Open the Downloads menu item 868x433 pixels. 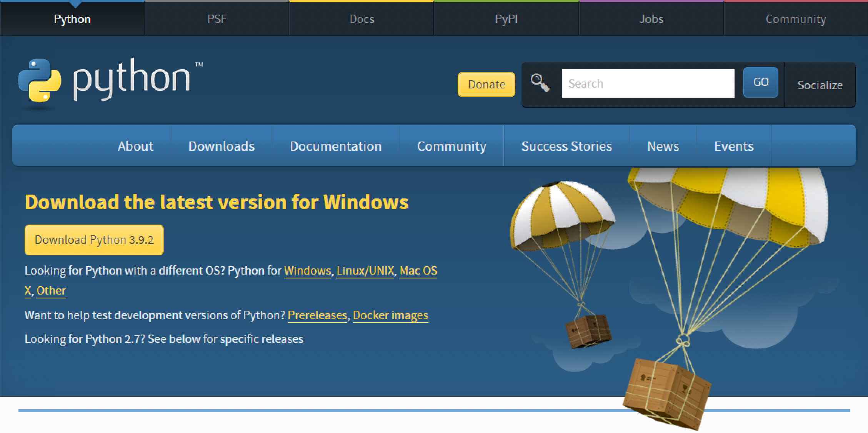222,146
